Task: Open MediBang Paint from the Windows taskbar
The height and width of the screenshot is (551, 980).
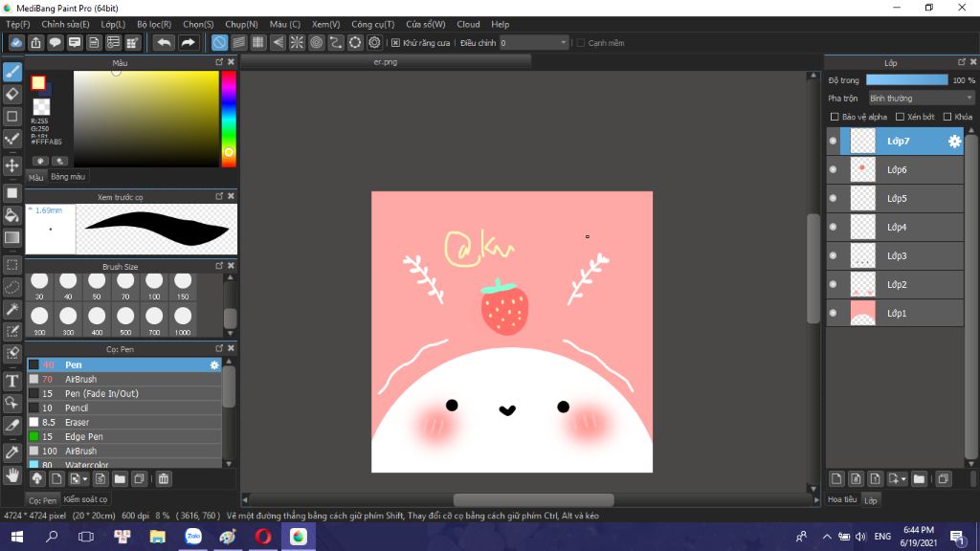Action: 299,537
